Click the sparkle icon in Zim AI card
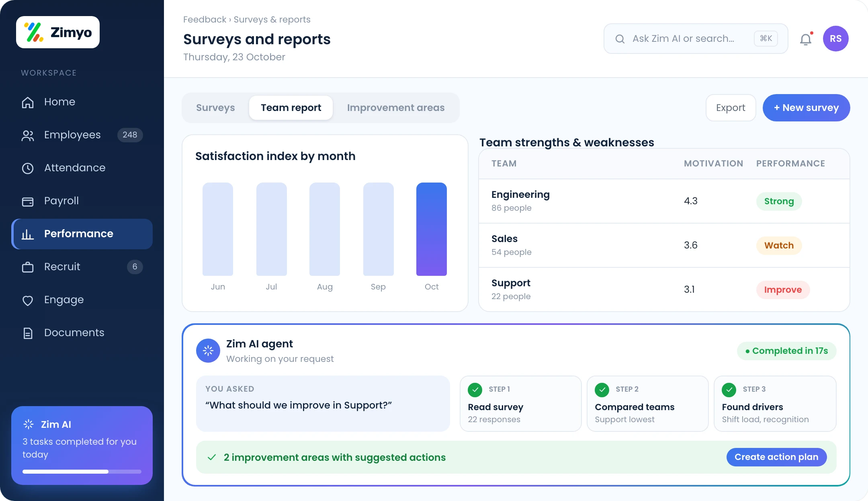The image size is (868, 501). (29, 424)
